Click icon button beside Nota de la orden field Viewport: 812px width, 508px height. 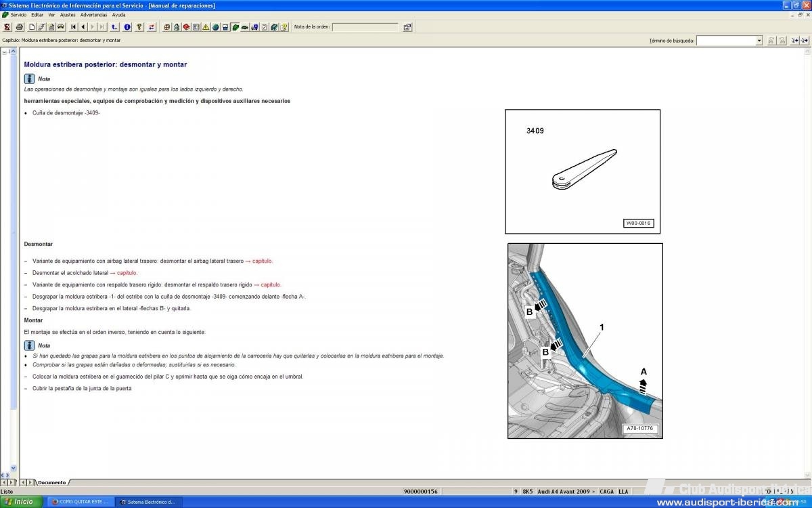407,27
